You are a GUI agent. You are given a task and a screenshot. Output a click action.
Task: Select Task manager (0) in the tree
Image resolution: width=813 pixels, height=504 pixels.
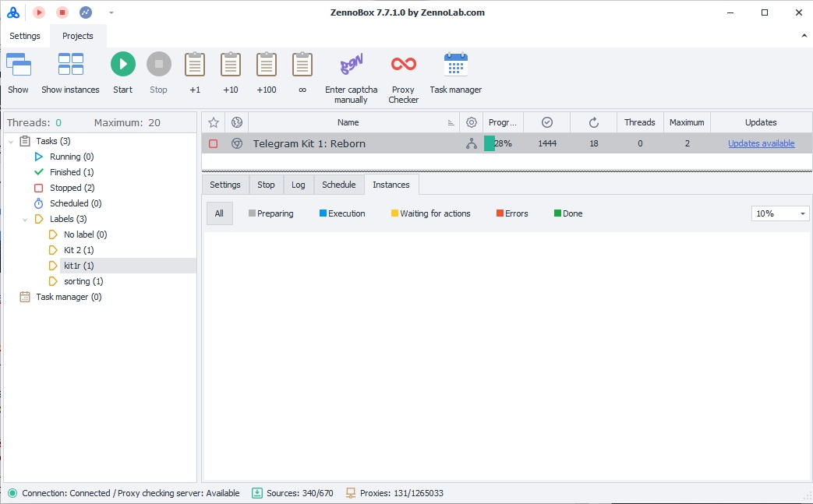[x=69, y=297]
